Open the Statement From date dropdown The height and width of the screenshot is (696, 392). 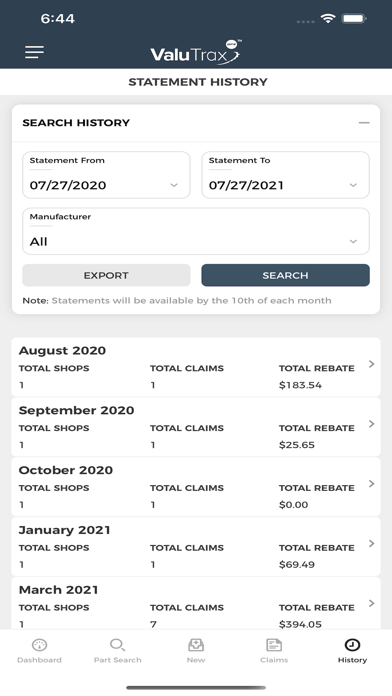click(x=106, y=175)
